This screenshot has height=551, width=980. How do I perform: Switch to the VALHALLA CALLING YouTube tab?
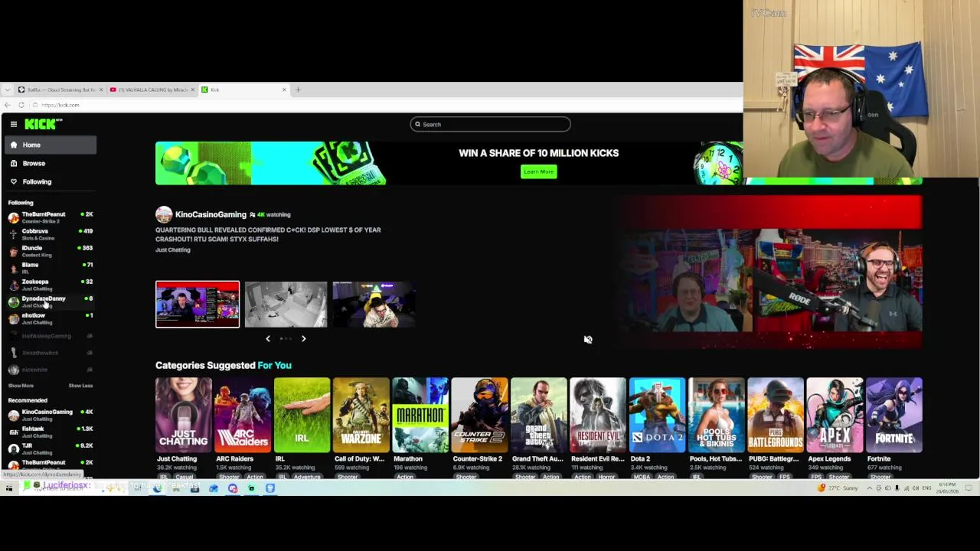click(x=151, y=90)
